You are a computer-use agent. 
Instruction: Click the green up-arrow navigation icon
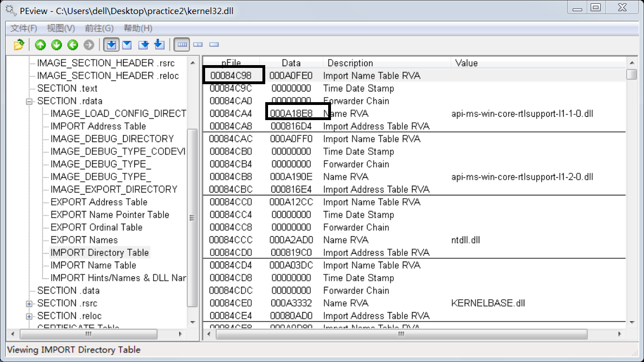(x=40, y=44)
